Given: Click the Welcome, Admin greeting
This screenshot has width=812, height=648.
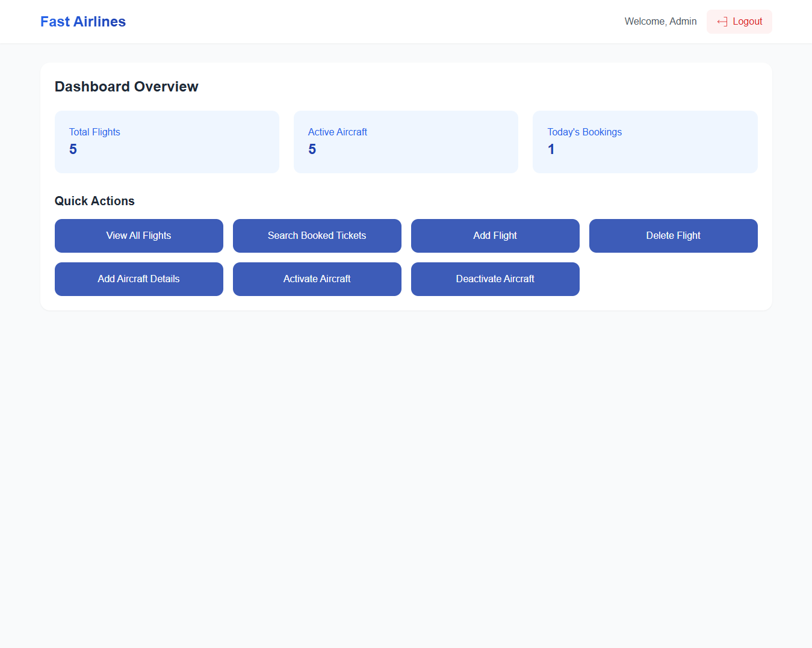Looking at the screenshot, I should (660, 22).
